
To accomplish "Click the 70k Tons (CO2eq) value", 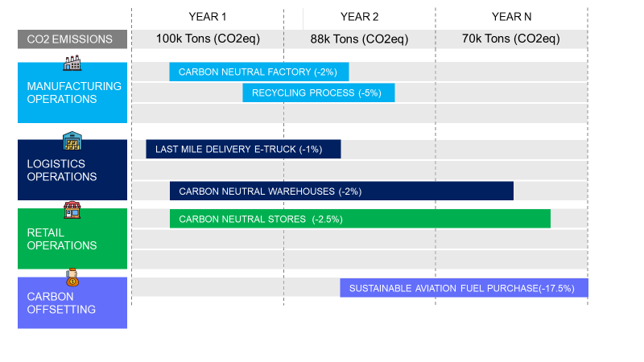I will [511, 39].
